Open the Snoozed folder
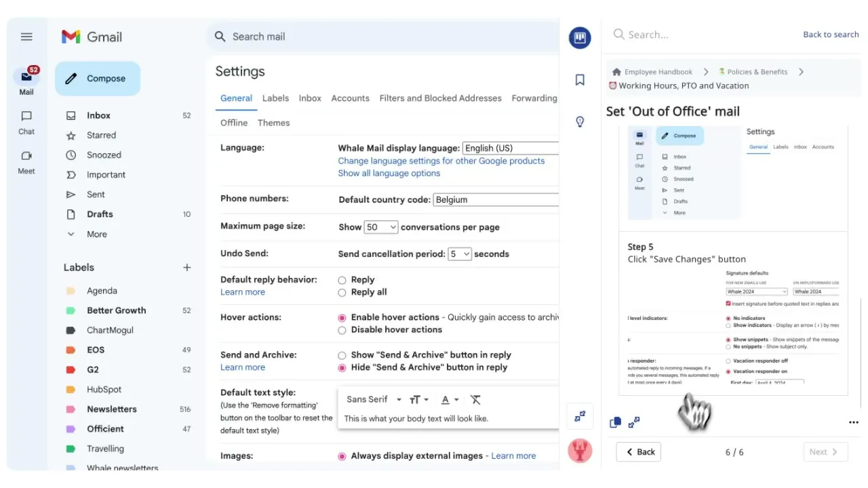The height and width of the screenshot is (488, 868). (x=104, y=155)
